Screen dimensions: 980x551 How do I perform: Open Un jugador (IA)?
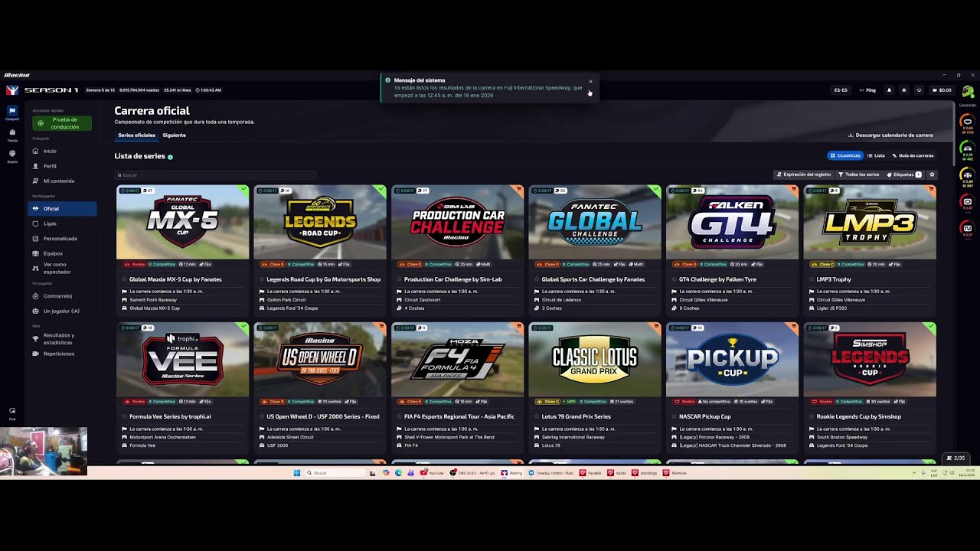tap(62, 311)
